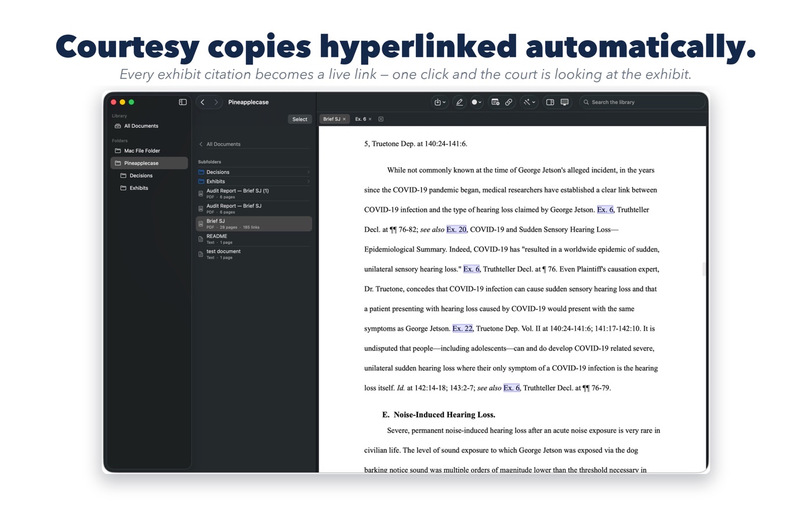Toggle the right inspector panel icon
The image size is (812, 508).
point(550,102)
